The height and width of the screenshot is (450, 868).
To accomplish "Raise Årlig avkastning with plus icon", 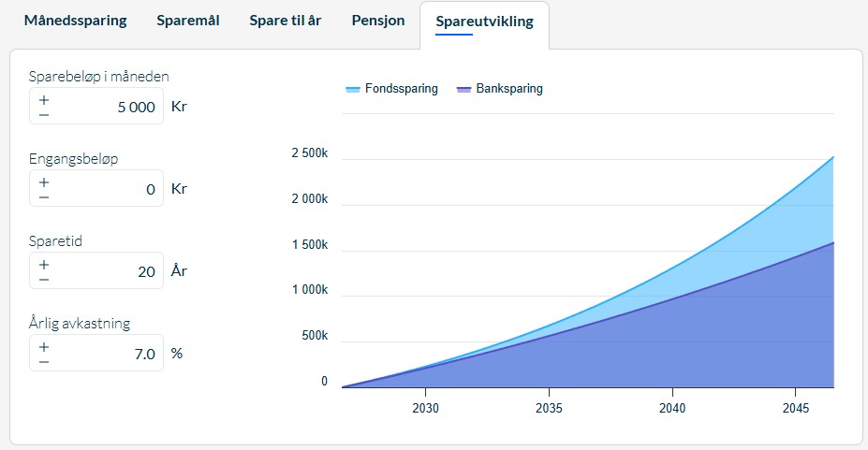I will coord(44,346).
